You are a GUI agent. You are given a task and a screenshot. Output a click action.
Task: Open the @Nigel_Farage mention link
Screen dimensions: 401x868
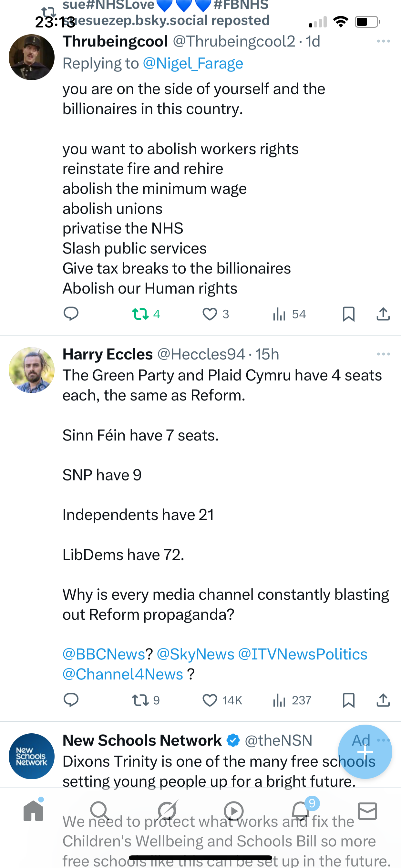pos(193,63)
